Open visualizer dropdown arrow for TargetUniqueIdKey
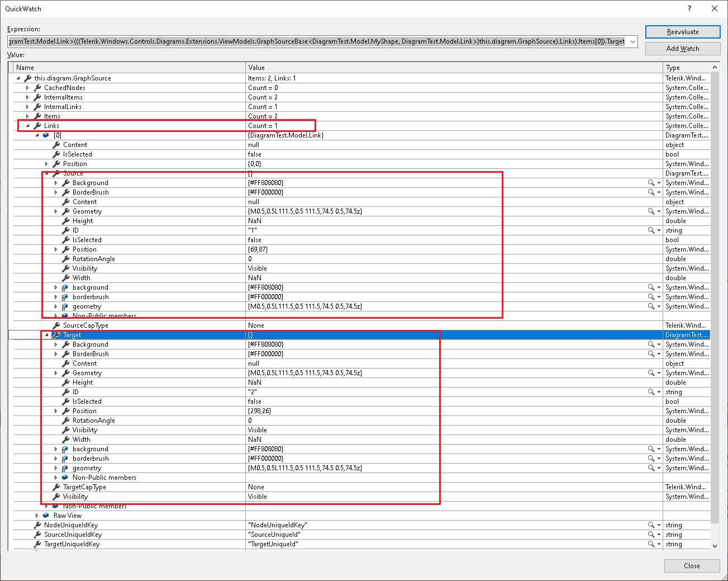The width and height of the screenshot is (728, 581). point(659,544)
